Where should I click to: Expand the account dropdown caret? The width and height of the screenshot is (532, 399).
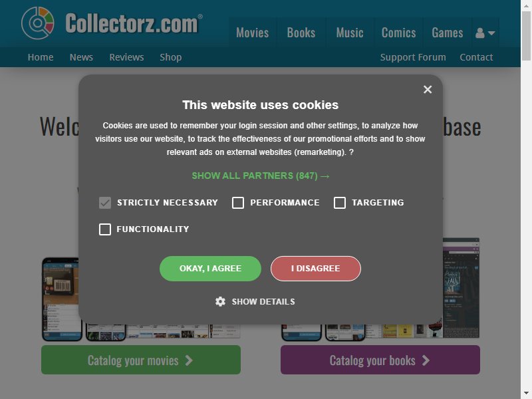[491, 33]
